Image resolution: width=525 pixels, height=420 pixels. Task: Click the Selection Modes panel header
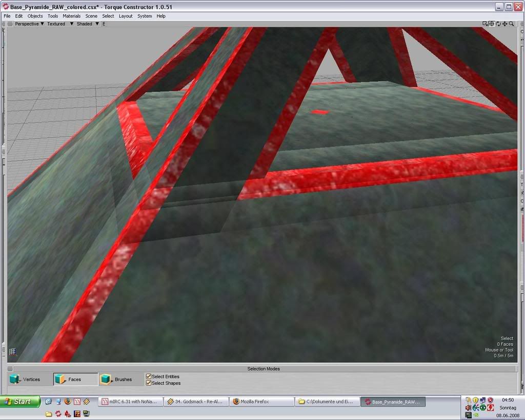coord(263,369)
